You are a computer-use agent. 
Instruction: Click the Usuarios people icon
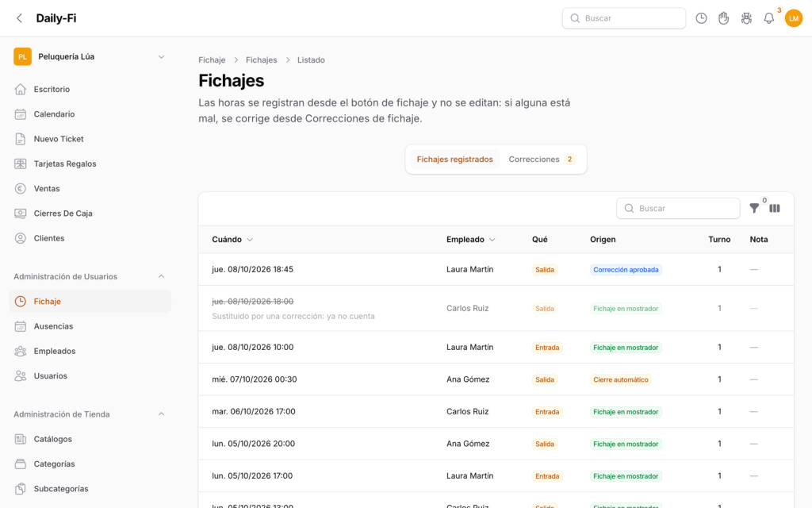click(x=20, y=375)
